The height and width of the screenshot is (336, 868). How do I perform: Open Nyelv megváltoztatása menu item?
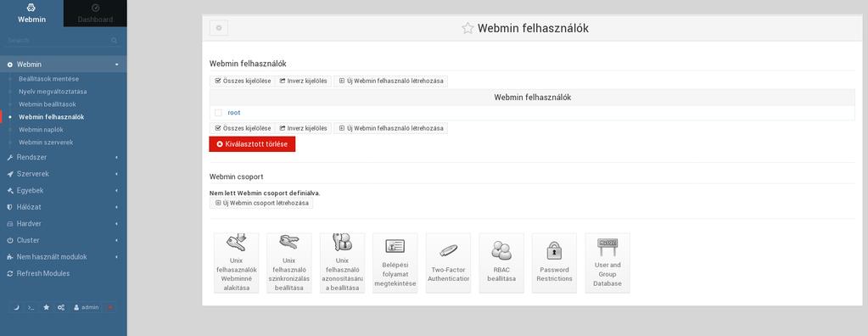[x=53, y=92]
